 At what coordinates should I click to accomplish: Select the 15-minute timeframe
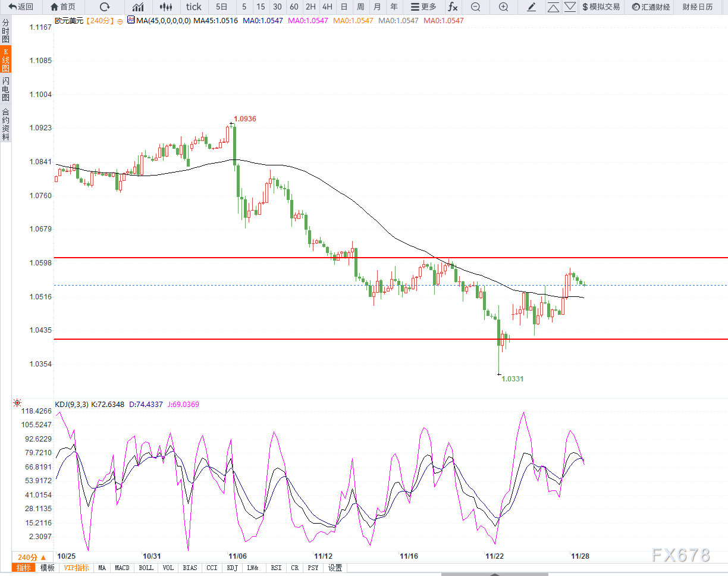pos(261,7)
